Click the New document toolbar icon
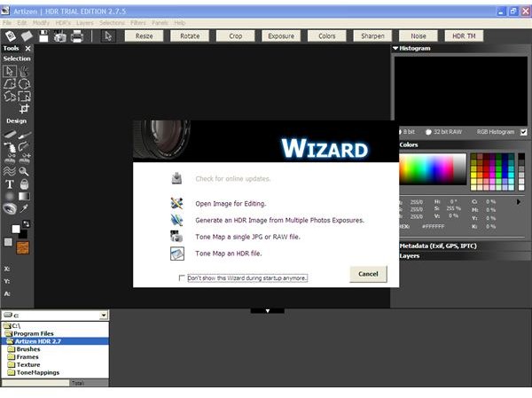The height and width of the screenshot is (398, 532). pyautogui.click(x=10, y=36)
